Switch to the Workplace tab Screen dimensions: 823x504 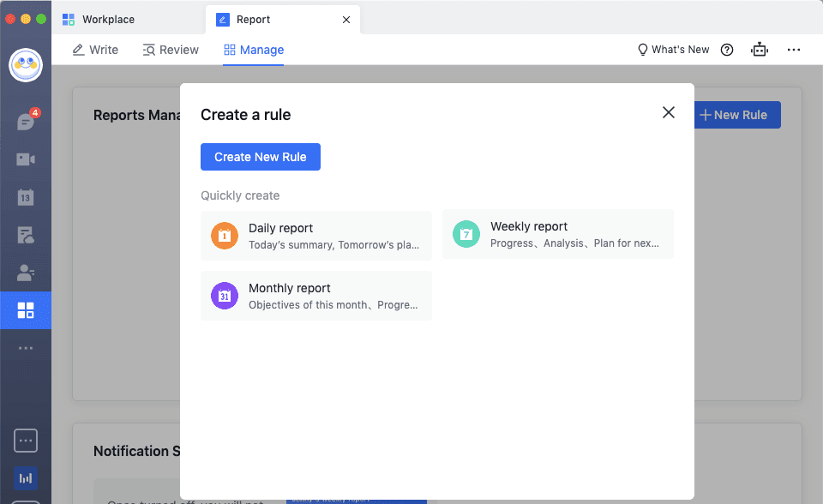128,20
